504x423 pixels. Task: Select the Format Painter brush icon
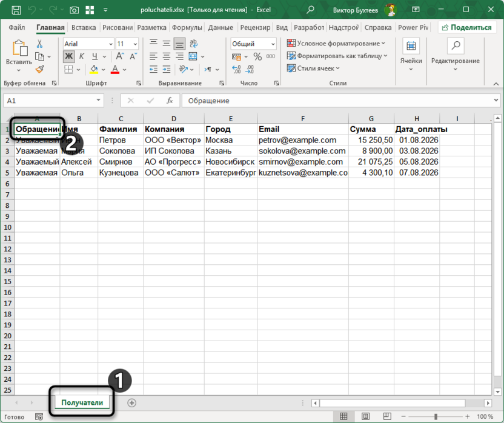tap(40, 69)
